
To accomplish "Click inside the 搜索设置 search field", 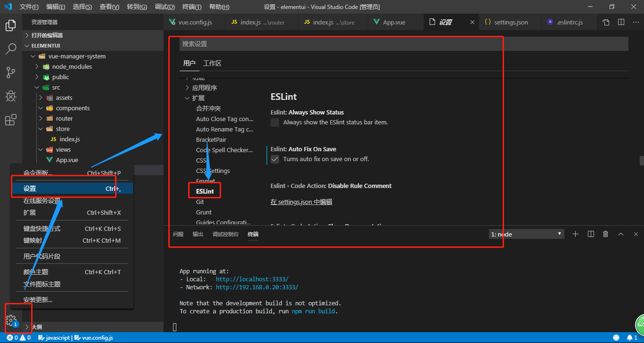I will [330, 43].
